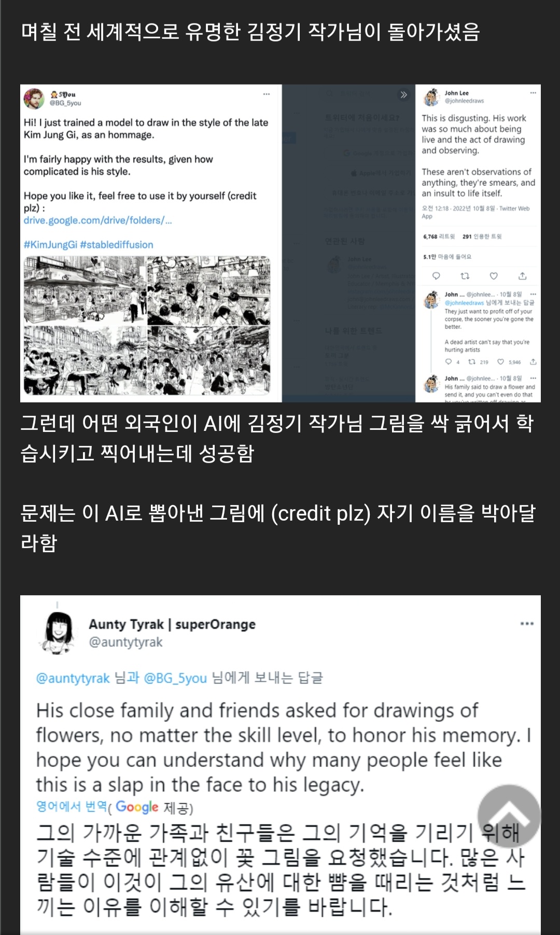Click the share icon under John Lee's tweet
Viewport: 560px width, 935px height.
click(x=523, y=276)
